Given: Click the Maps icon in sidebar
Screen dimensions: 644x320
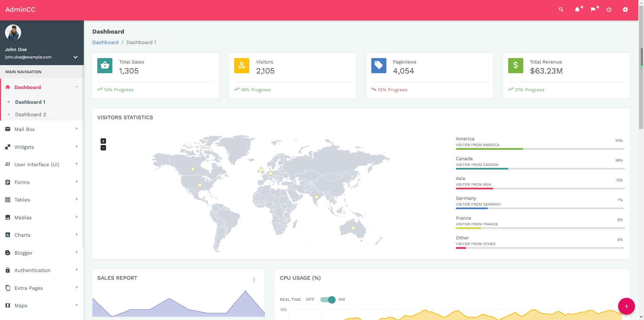Looking at the screenshot, I should pos(8,305).
